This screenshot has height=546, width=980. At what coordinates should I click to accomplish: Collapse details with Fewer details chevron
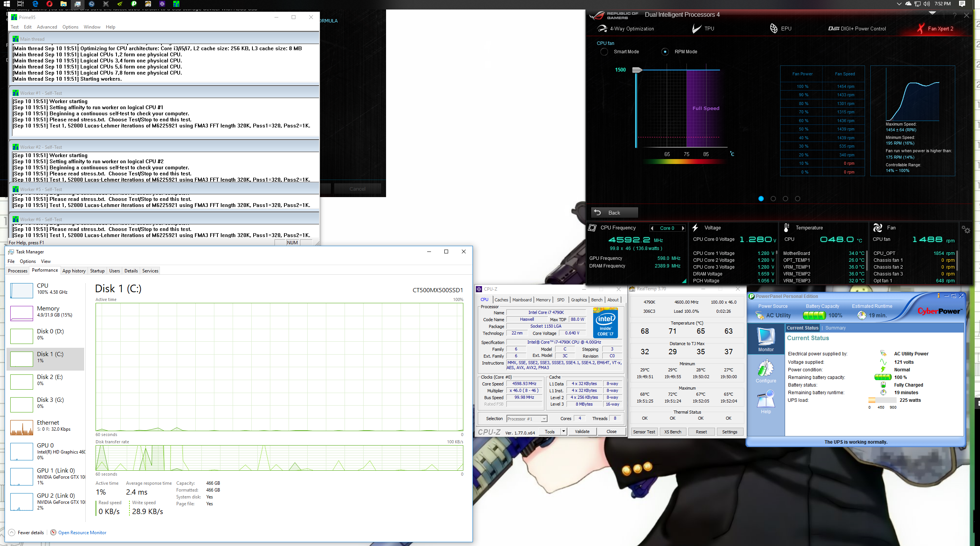point(12,533)
